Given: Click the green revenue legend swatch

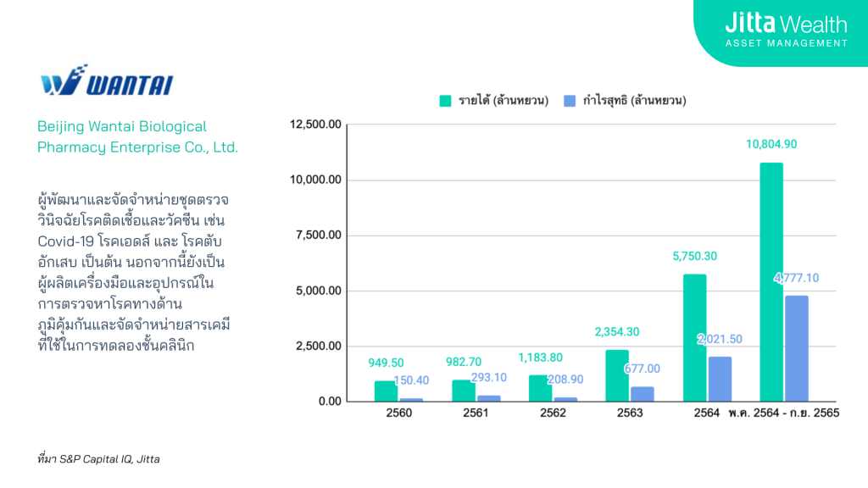Looking at the screenshot, I should point(445,101).
